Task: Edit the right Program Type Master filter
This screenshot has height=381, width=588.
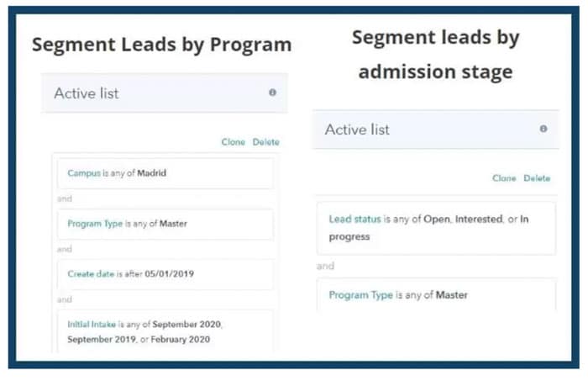Action: click(436, 294)
